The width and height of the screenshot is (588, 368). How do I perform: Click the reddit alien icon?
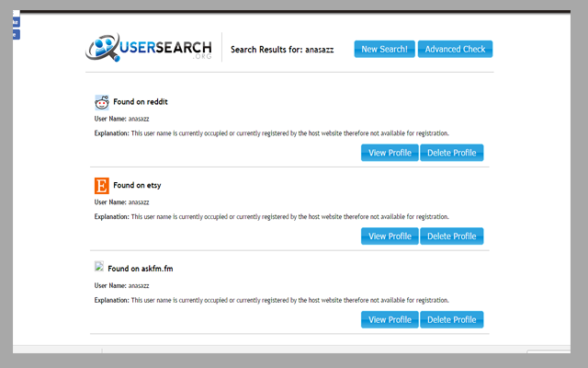click(102, 102)
